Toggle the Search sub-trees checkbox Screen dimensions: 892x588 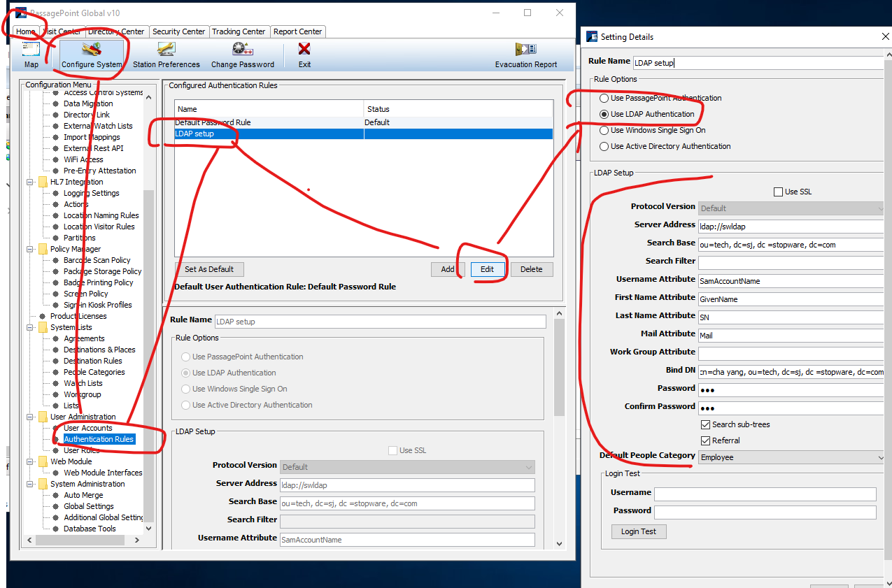705,424
